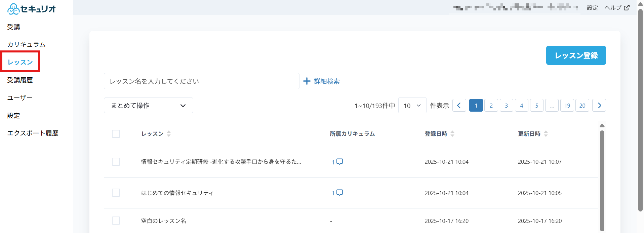Sort by 更新日時 column arrows

point(546,134)
